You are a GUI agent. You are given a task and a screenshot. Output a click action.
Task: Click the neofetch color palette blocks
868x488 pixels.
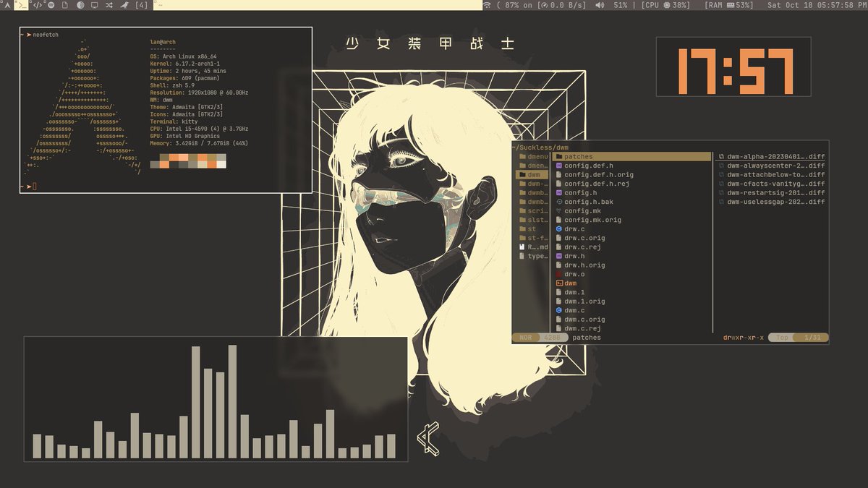coord(188,160)
